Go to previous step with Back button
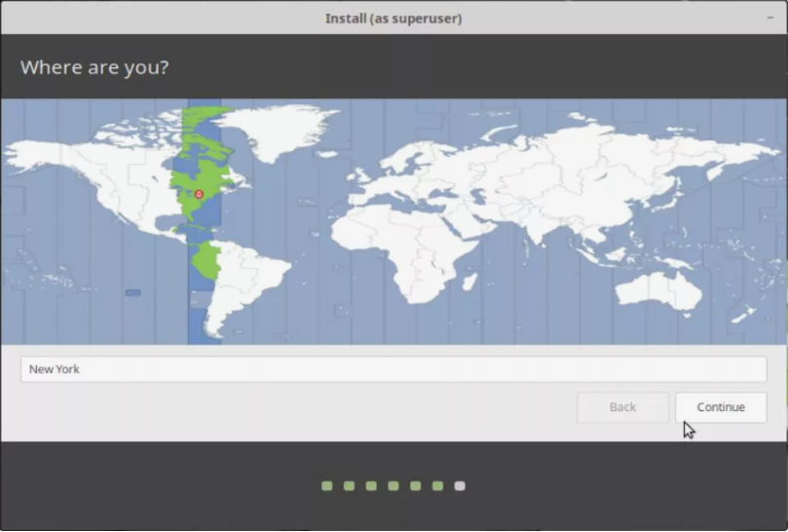This screenshot has height=532, width=788. click(x=622, y=407)
